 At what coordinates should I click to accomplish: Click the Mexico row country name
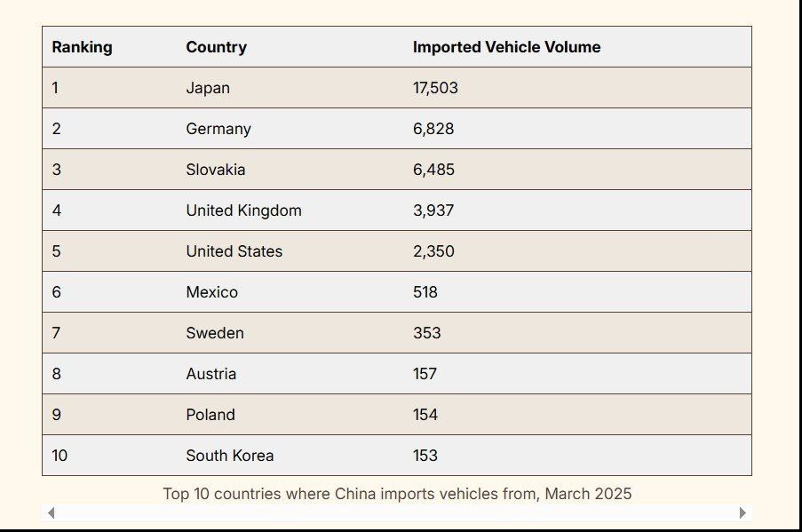coord(211,292)
